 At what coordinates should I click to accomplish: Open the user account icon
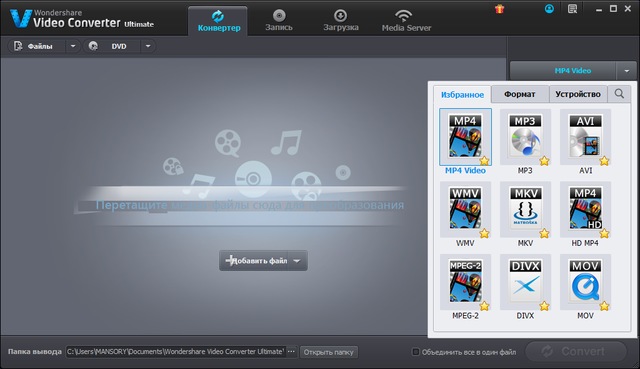tap(549, 9)
